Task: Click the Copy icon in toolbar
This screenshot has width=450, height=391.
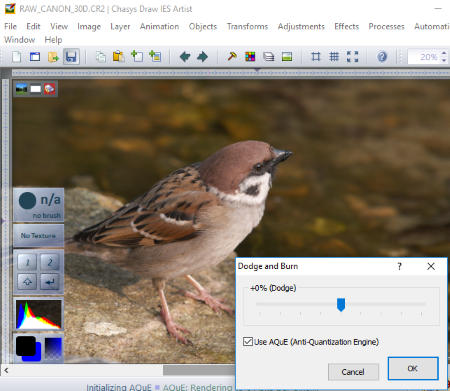Action: (x=101, y=57)
